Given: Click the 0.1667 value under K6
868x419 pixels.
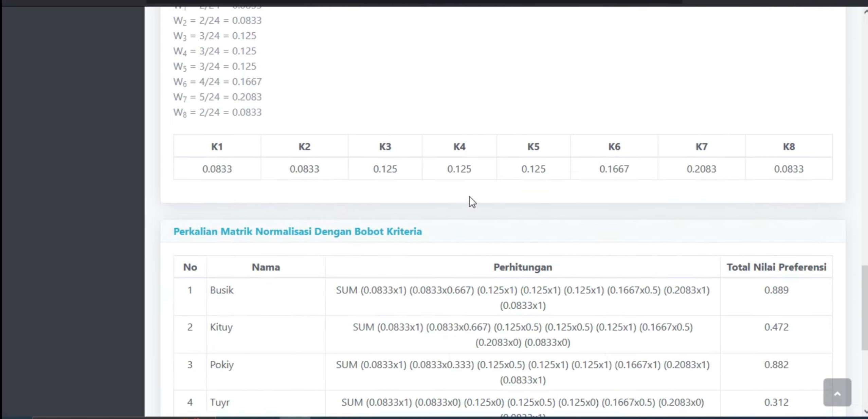Looking at the screenshot, I should tap(614, 169).
